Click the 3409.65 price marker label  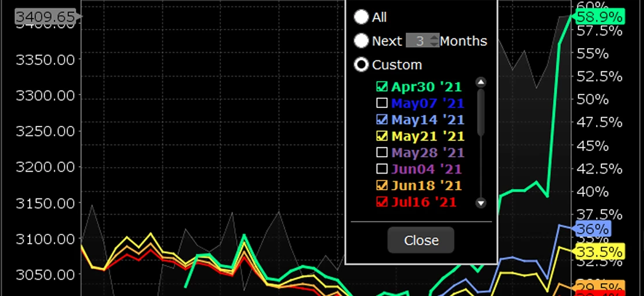[x=48, y=17]
